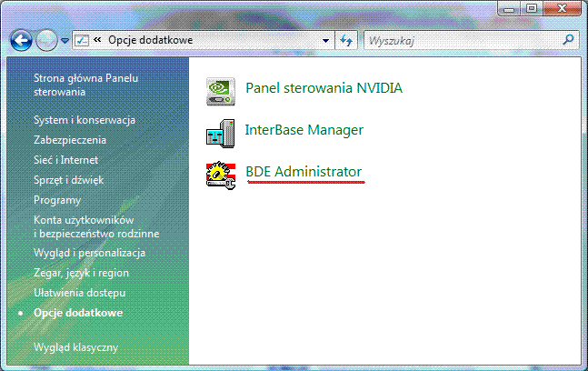Click the InterBase Manager server icon

221,134
